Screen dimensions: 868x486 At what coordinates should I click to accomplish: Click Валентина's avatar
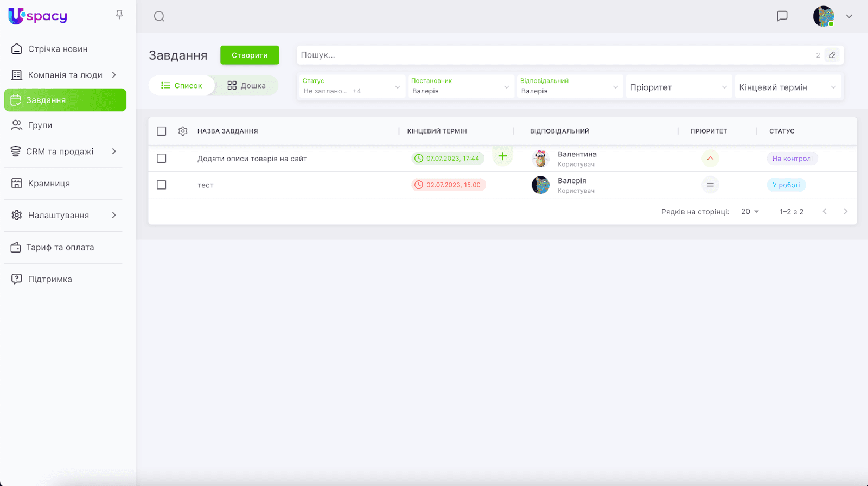coord(540,159)
